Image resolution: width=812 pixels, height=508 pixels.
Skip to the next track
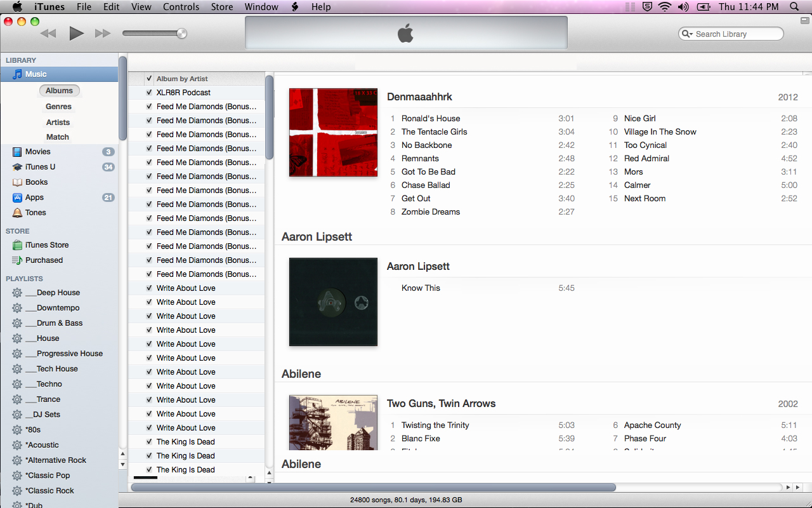pyautogui.click(x=103, y=33)
